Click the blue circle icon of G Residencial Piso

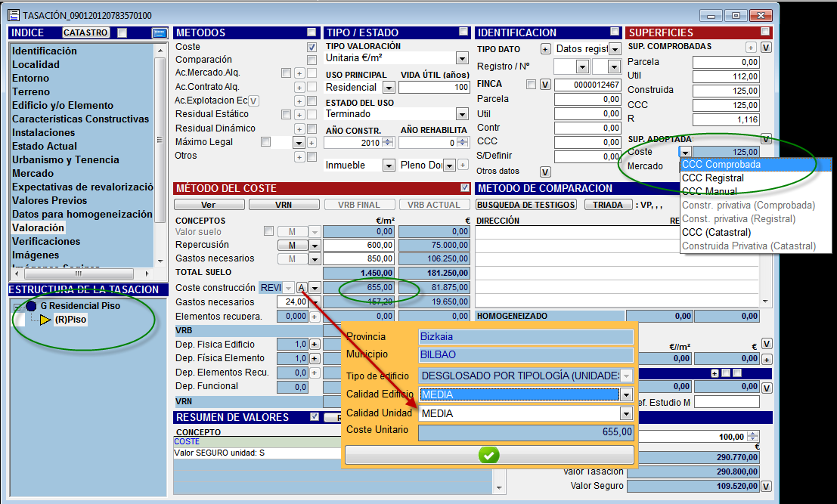pos(31,306)
